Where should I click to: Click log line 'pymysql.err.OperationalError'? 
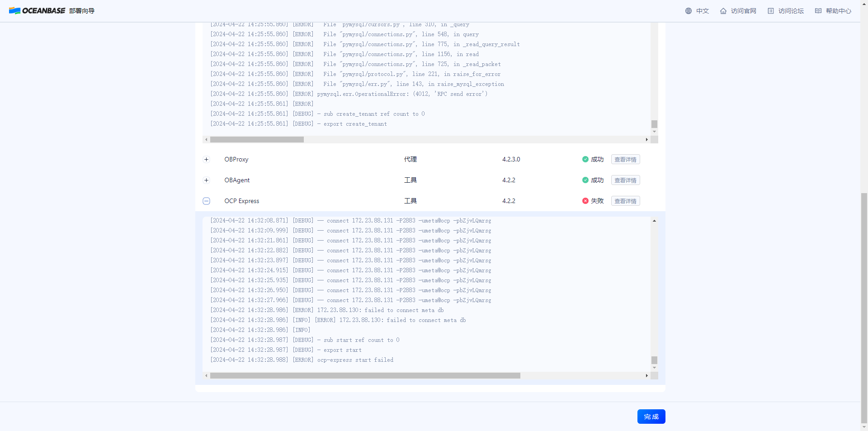coord(349,94)
